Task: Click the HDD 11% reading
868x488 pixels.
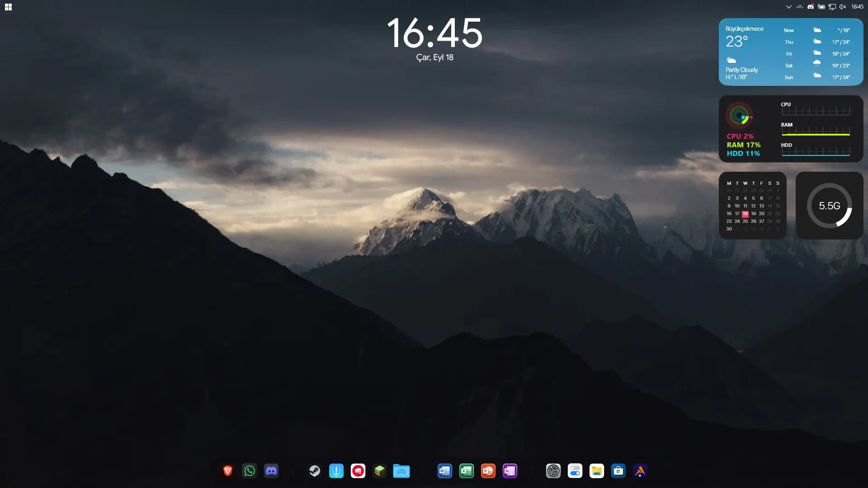Action: point(743,153)
